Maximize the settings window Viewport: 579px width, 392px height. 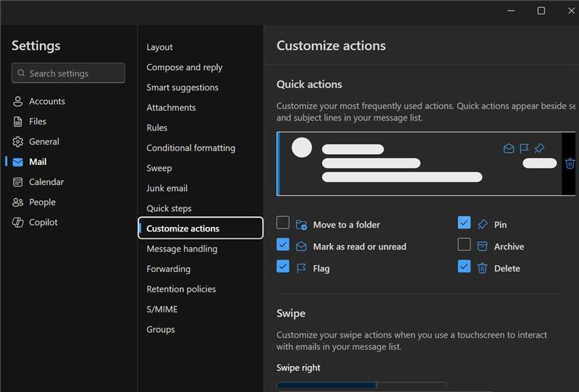(541, 11)
